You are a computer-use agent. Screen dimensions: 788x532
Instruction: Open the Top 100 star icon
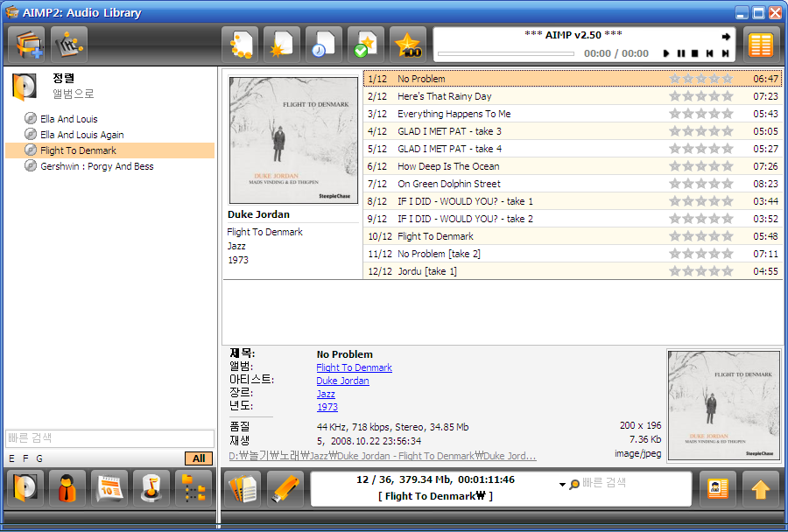click(408, 45)
